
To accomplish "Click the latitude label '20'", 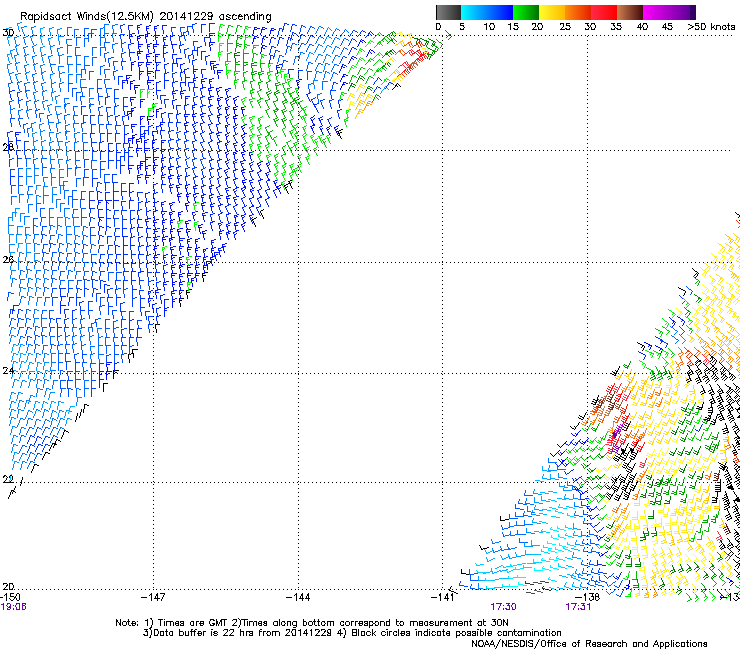I will coord(8,586).
